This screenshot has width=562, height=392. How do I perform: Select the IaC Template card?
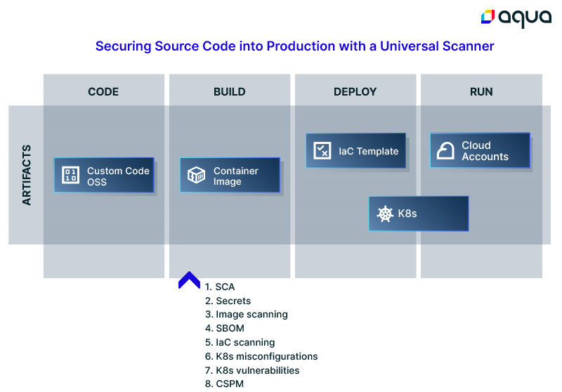pyautogui.click(x=356, y=150)
